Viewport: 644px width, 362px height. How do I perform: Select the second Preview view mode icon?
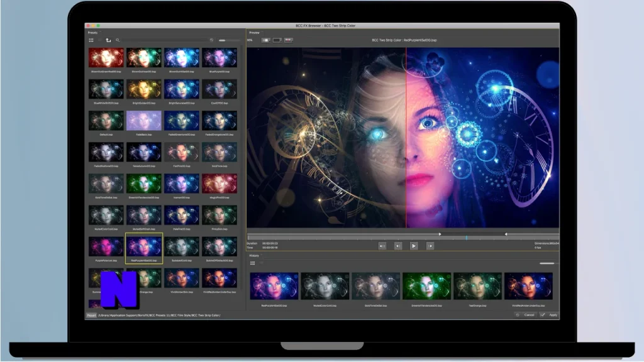pos(277,40)
